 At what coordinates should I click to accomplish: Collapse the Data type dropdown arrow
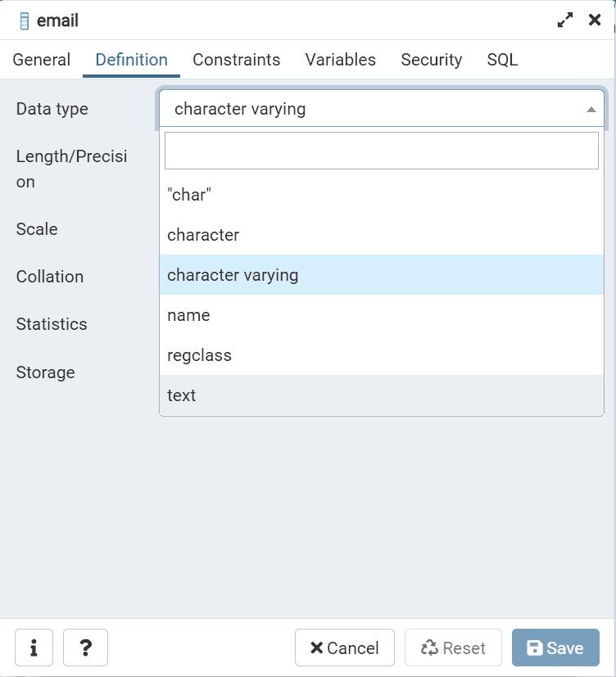point(591,109)
